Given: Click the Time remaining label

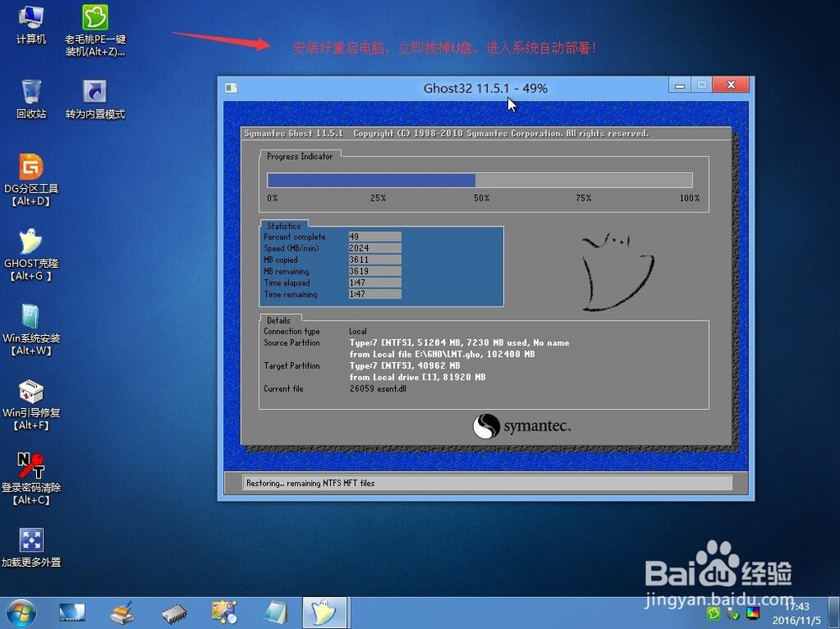Looking at the screenshot, I should (291, 294).
